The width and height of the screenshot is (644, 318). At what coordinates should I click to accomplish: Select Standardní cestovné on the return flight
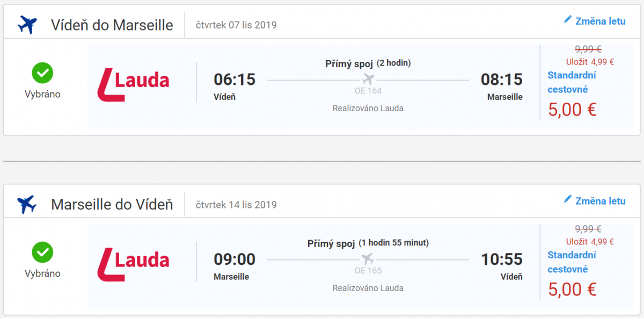click(x=572, y=262)
